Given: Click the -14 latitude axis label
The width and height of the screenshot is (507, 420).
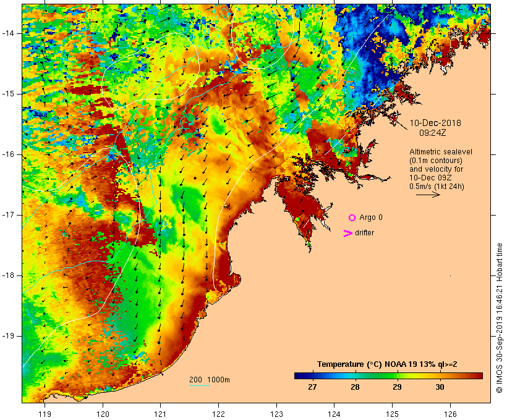Looking at the screenshot, I should coord(7,33).
